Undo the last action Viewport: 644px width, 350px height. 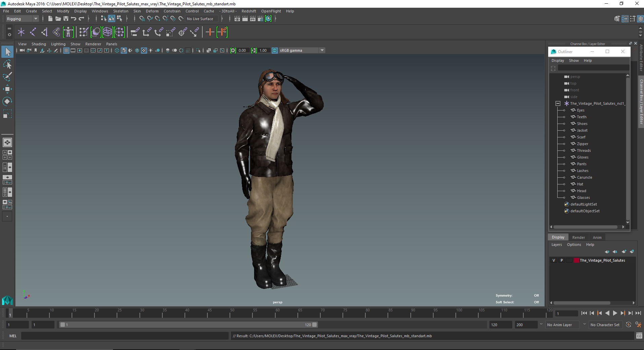tap(74, 19)
